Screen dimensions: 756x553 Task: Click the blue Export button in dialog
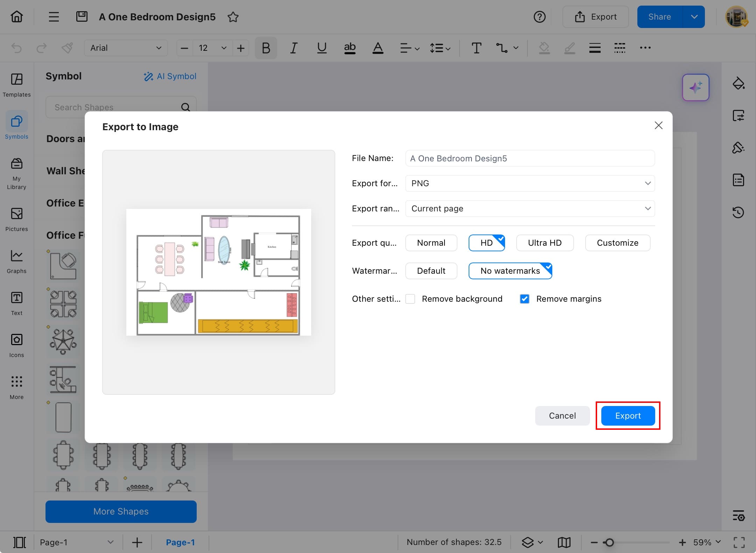pyautogui.click(x=628, y=416)
